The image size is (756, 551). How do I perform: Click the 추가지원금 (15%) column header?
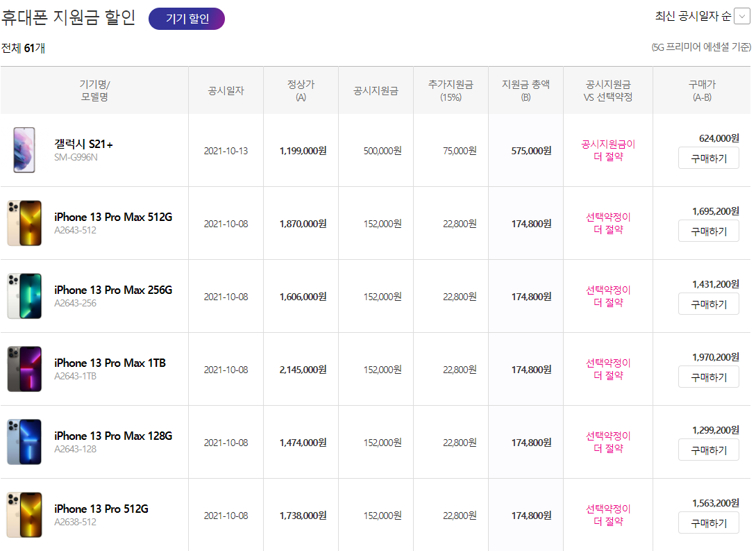[x=451, y=90]
